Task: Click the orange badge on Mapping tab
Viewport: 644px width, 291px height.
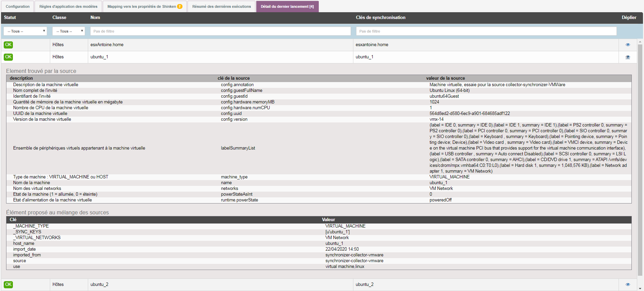Action: [180, 6]
